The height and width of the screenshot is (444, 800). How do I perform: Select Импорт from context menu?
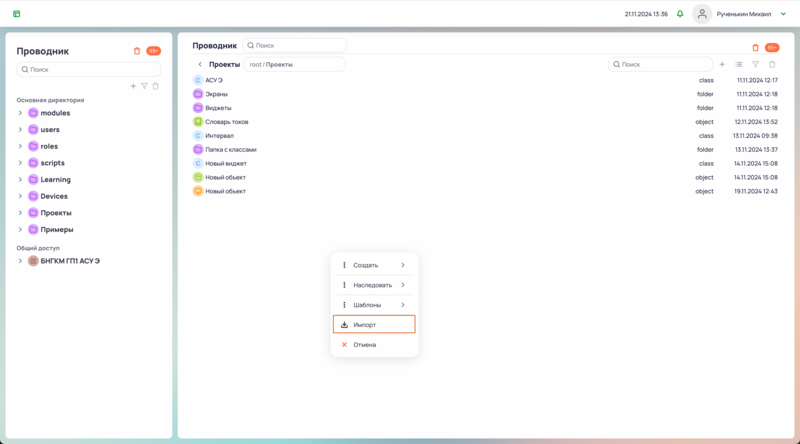click(x=374, y=325)
